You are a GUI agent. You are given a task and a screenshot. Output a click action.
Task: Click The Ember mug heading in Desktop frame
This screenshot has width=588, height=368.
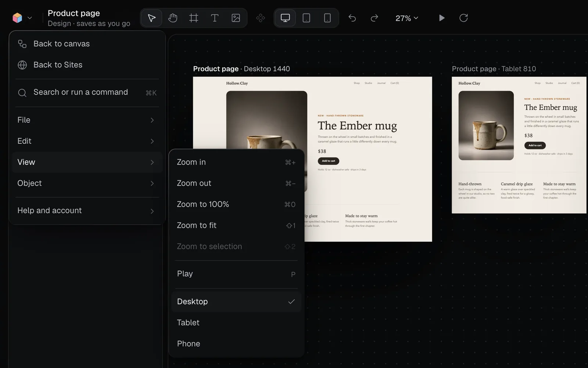(x=357, y=126)
